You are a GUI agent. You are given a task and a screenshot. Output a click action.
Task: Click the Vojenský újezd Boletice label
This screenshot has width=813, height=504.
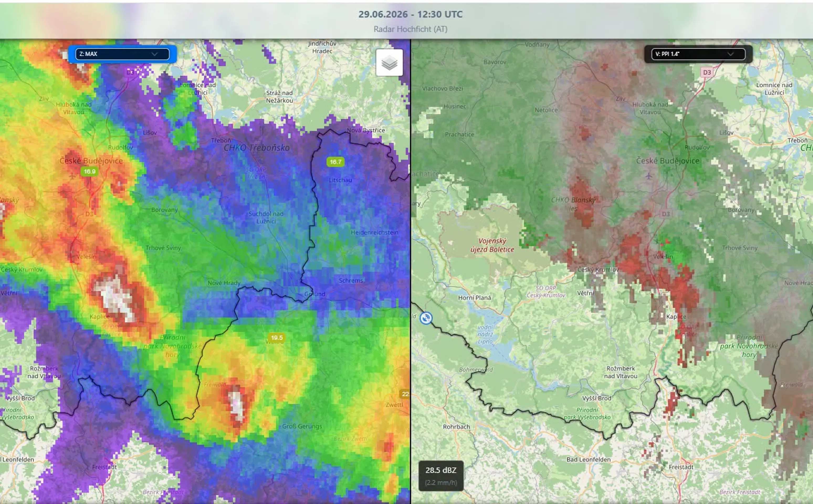[492, 245]
